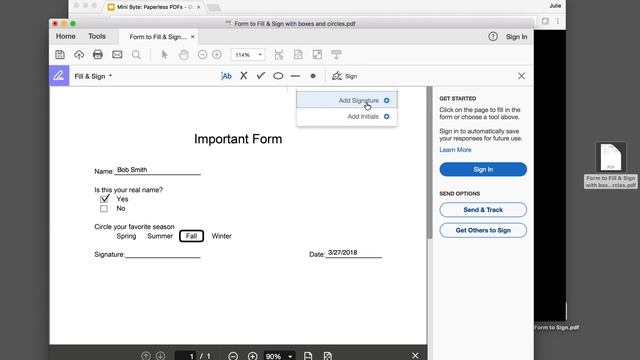Choose Add Initials from the Sign menu

coord(347,116)
